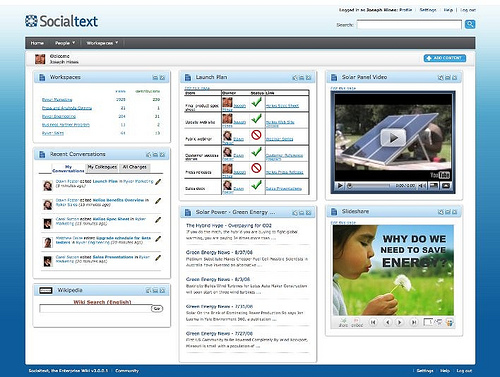The image size is (500, 377).
Task: Click Slideshare embed button
Action: (x=357, y=322)
